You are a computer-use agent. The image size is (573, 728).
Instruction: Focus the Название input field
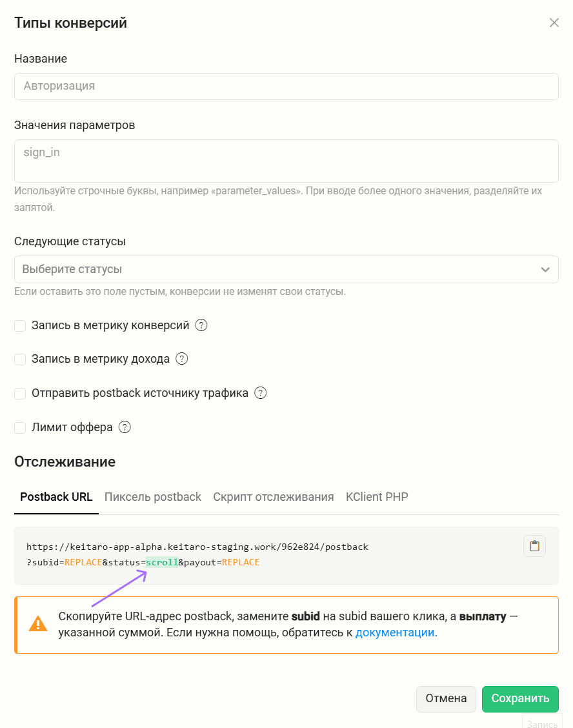(x=286, y=86)
